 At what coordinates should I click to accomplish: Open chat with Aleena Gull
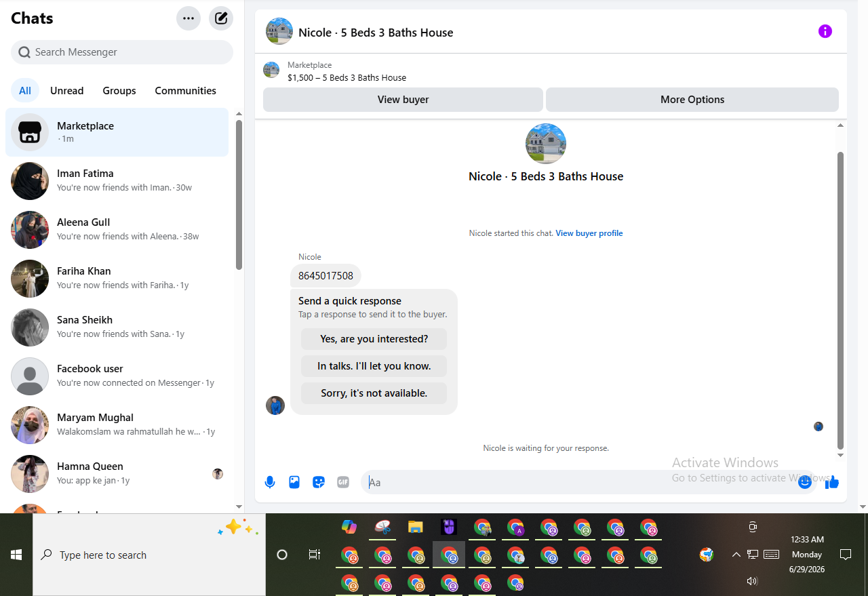click(117, 230)
